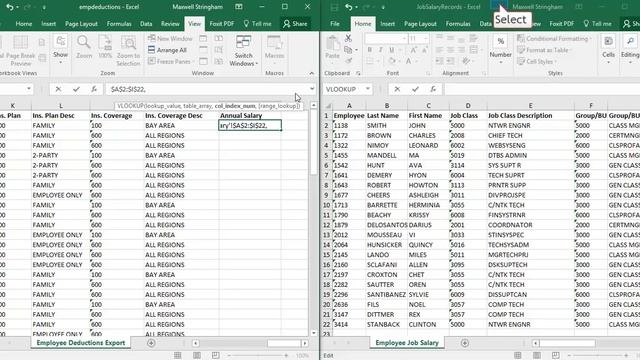Click the Hide window icon

pos(203,50)
